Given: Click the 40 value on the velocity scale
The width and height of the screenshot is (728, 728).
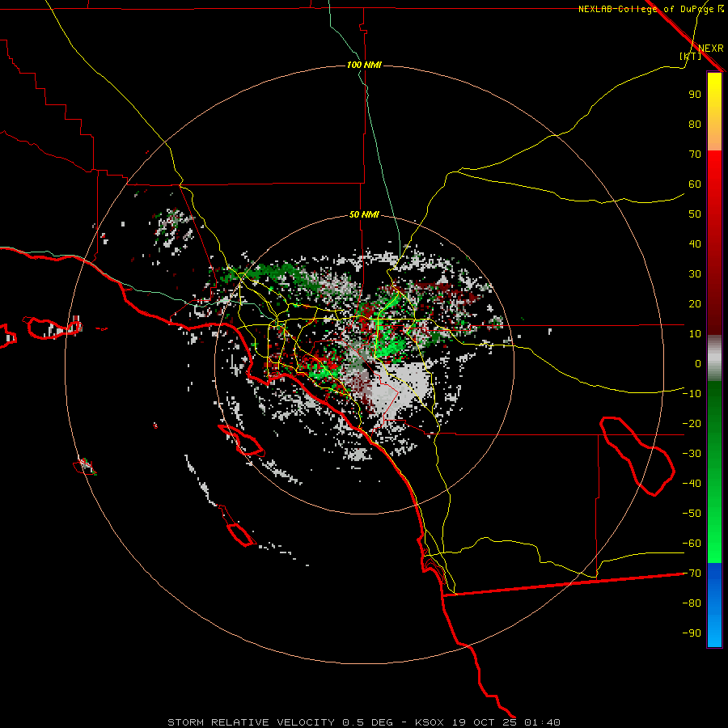Looking at the screenshot, I should [695, 243].
